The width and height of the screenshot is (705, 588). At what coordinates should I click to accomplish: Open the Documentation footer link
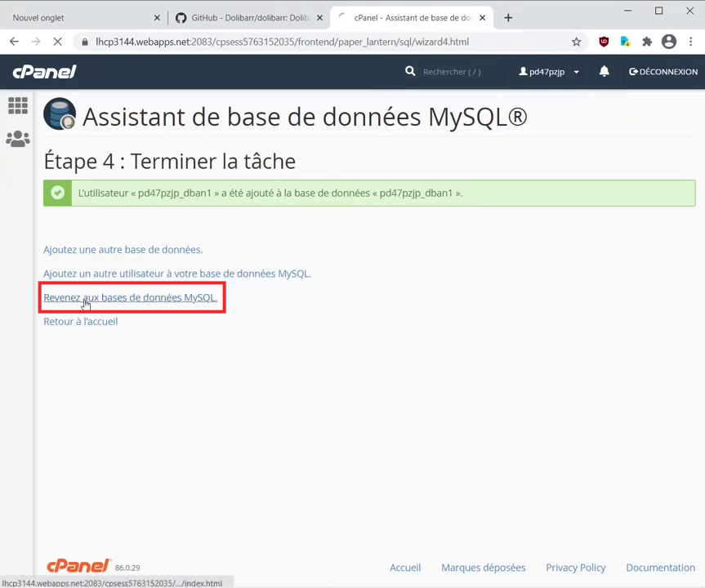click(660, 568)
